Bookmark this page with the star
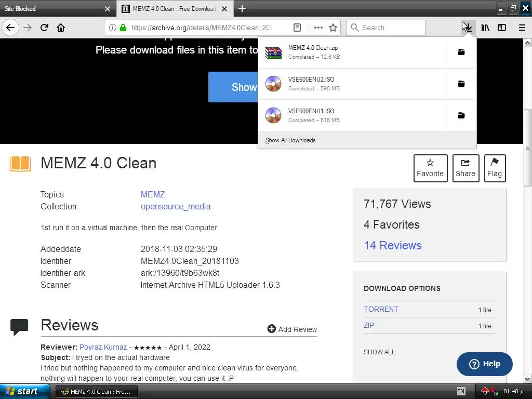532x399 pixels. [x=333, y=28]
